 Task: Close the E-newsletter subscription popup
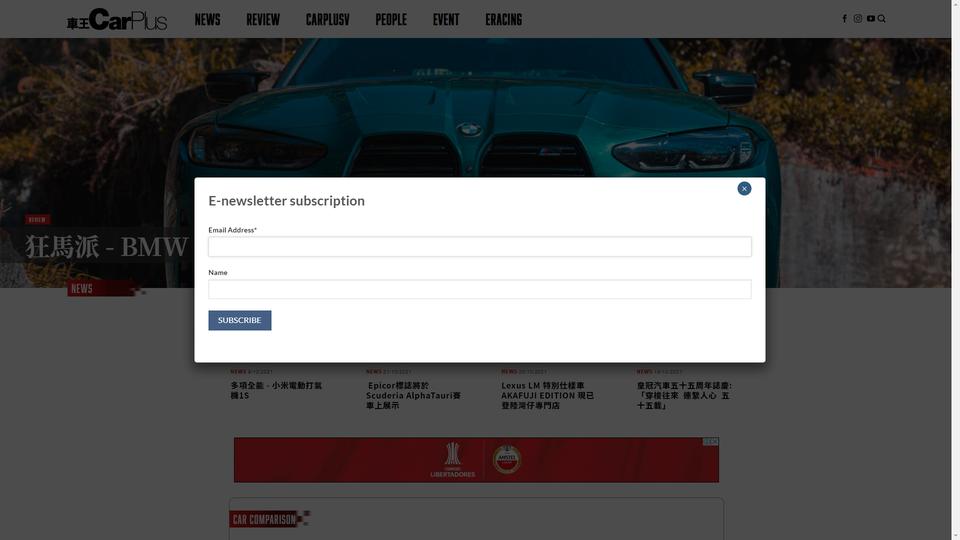click(x=744, y=189)
